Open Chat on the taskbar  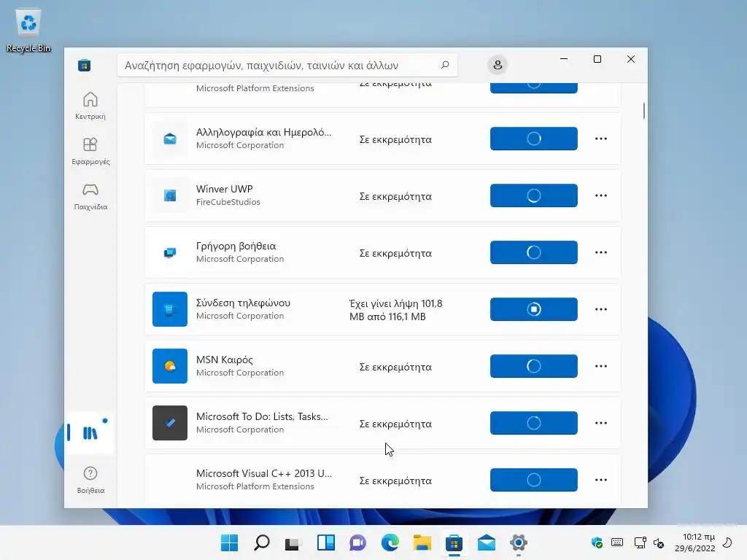click(x=357, y=542)
